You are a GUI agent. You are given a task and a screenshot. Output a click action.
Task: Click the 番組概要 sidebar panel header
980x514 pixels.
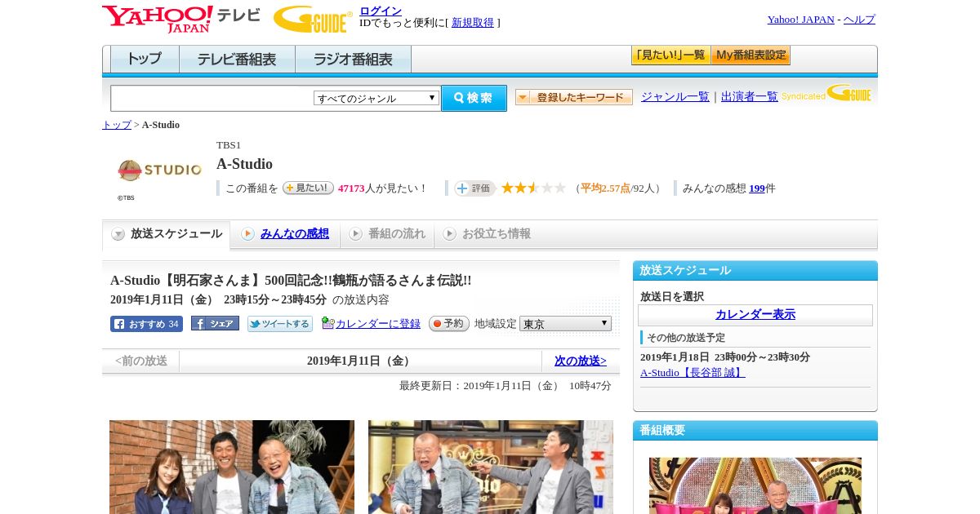tap(755, 431)
